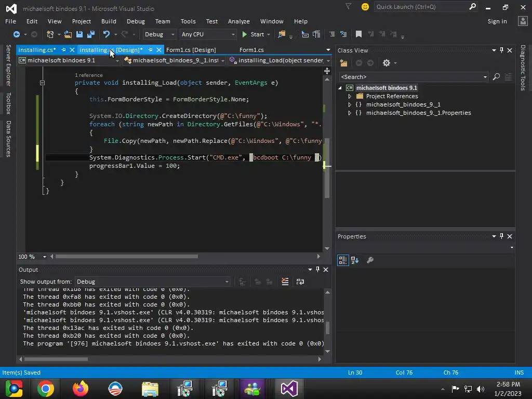The width and height of the screenshot is (532, 399).
Task: Open the Build menu
Action: click(x=109, y=21)
